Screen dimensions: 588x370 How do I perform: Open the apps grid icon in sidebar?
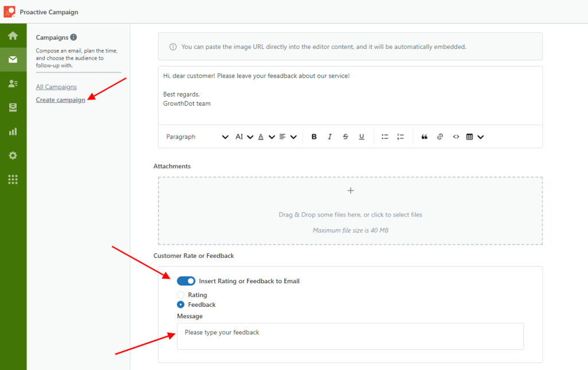click(x=11, y=179)
